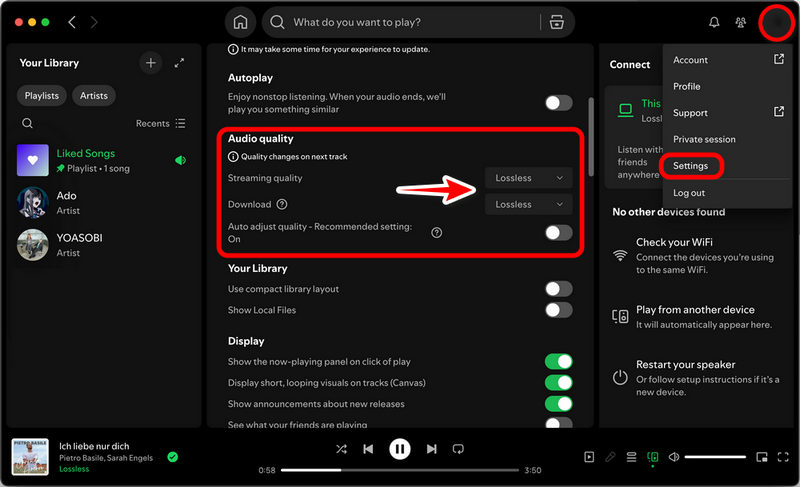Viewport: 800px width, 487px height.
Task: Disable Canvas looping visuals toggle
Action: 559,382
